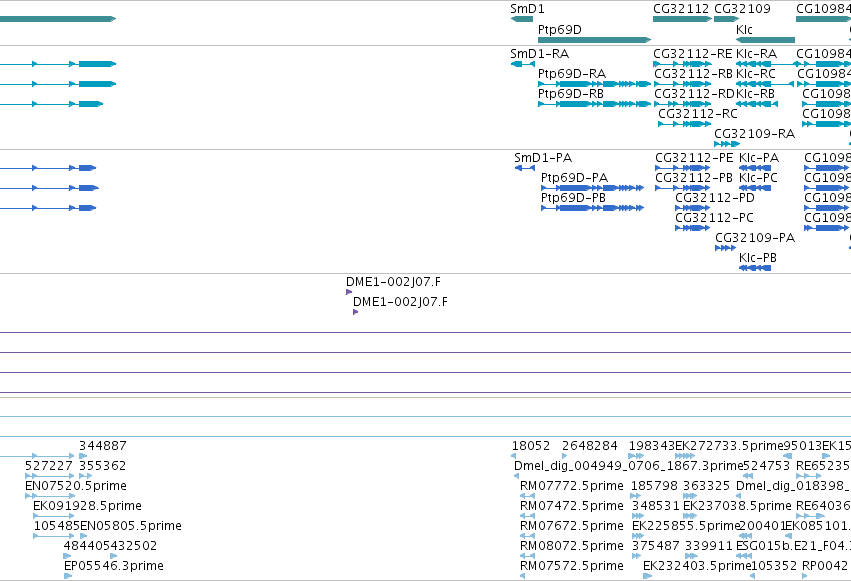Click feature label 185798
Image resolution: width=851 pixels, height=581 pixels.
pos(655,486)
